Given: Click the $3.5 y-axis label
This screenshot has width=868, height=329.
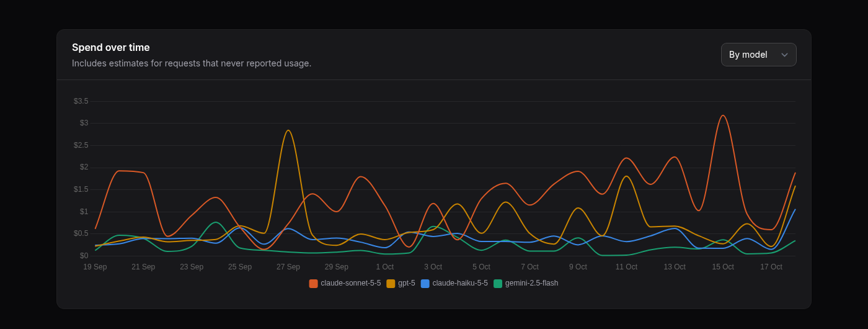Looking at the screenshot, I should point(81,101).
